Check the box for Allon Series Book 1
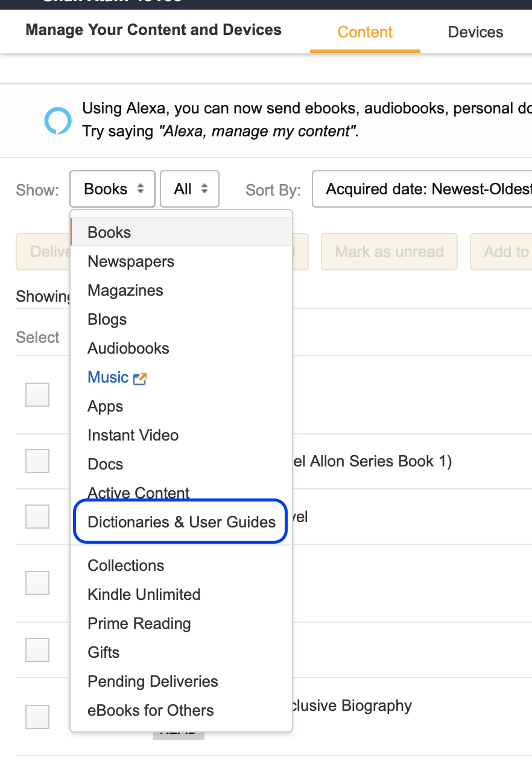Image resolution: width=532 pixels, height=764 pixels. click(x=37, y=461)
